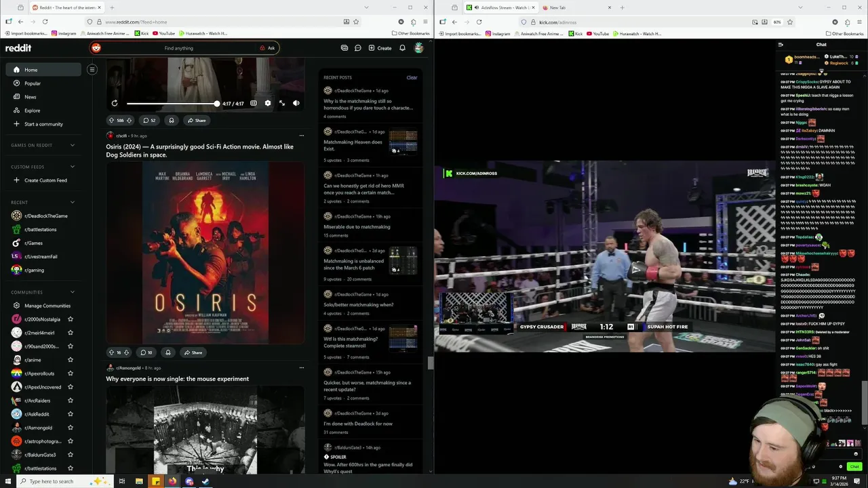Click Create Custom Feed

43,180
